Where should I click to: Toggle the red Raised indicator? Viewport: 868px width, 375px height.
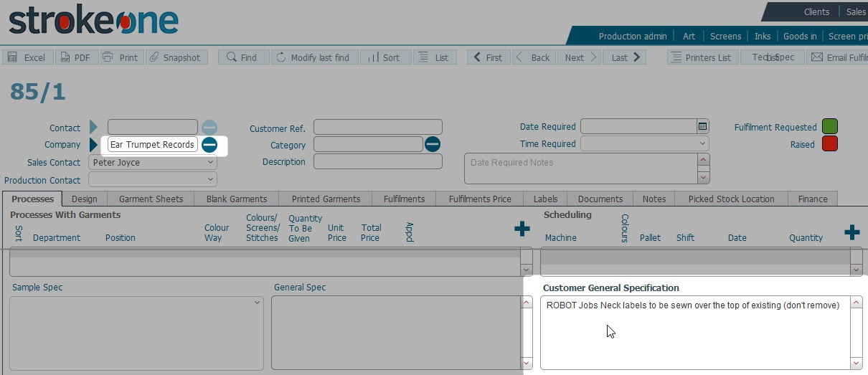pos(830,144)
